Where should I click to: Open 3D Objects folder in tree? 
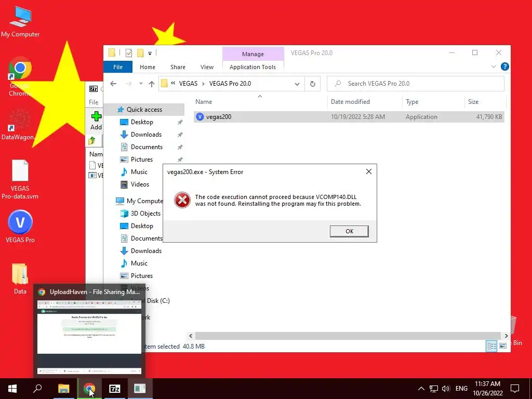(145, 214)
